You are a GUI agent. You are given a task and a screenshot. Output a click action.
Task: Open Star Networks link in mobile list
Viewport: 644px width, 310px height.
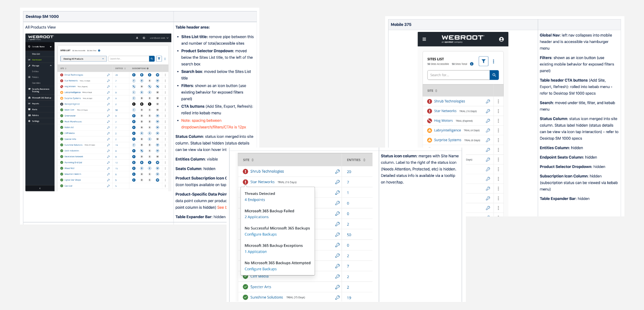(x=445, y=111)
